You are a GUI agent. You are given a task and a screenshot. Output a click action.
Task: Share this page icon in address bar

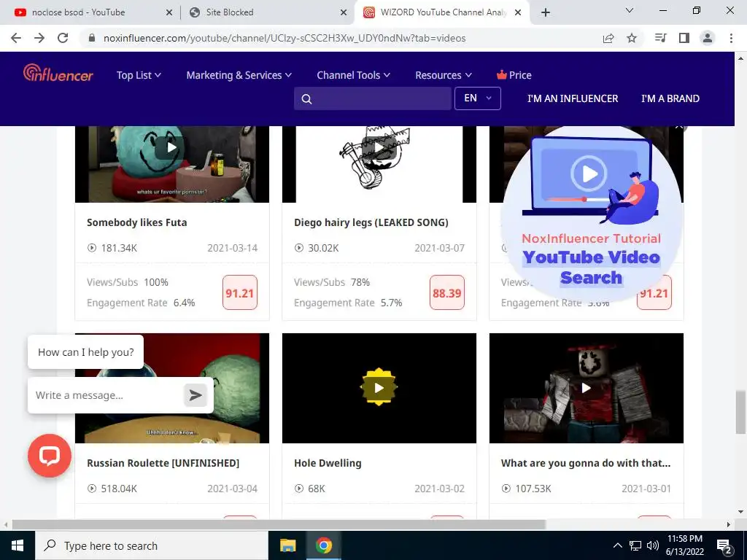point(608,38)
